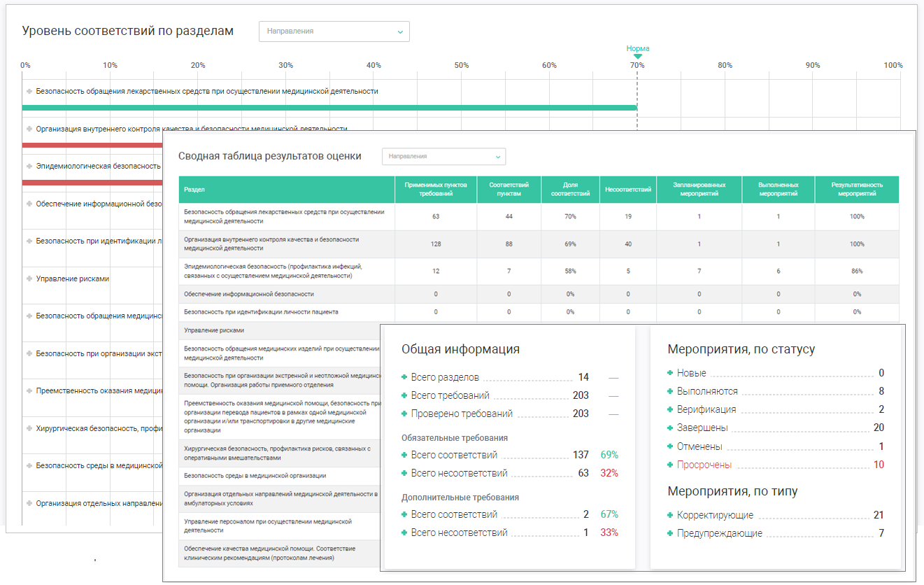Image resolution: width=924 pixels, height=585 pixels.
Task: Click plus icon beside mandatory Всего соответствий 137
Action: 404,455
